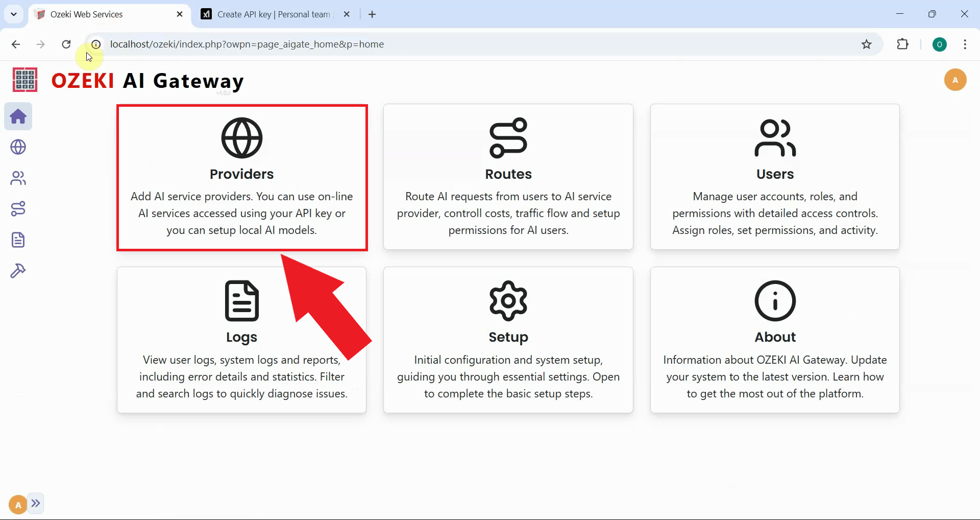Open the Setup card for initial configuration

pyautogui.click(x=508, y=340)
